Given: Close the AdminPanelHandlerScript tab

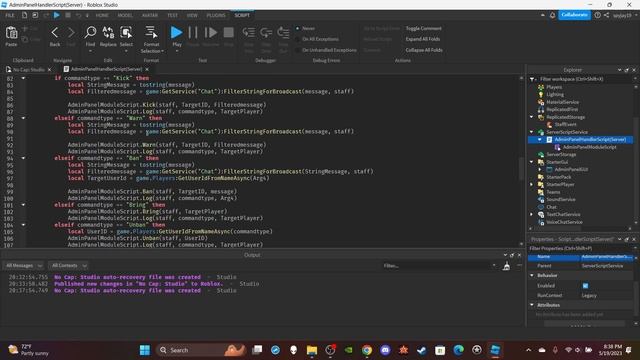Looking at the screenshot, I should (x=147, y=69).
